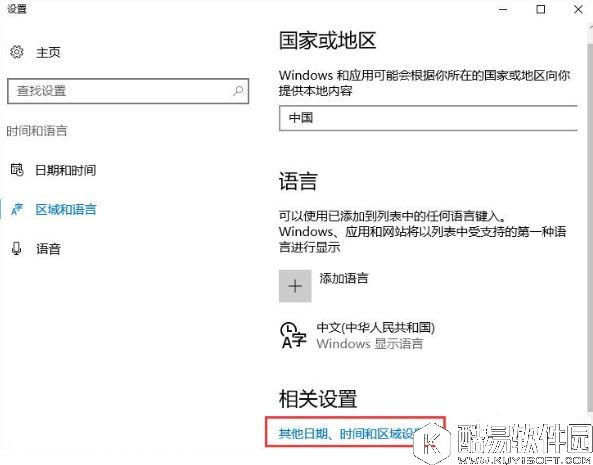This screenshot has width=593, height=465.
Task: Click the magnifier search icon
Action: pos(238,90)
